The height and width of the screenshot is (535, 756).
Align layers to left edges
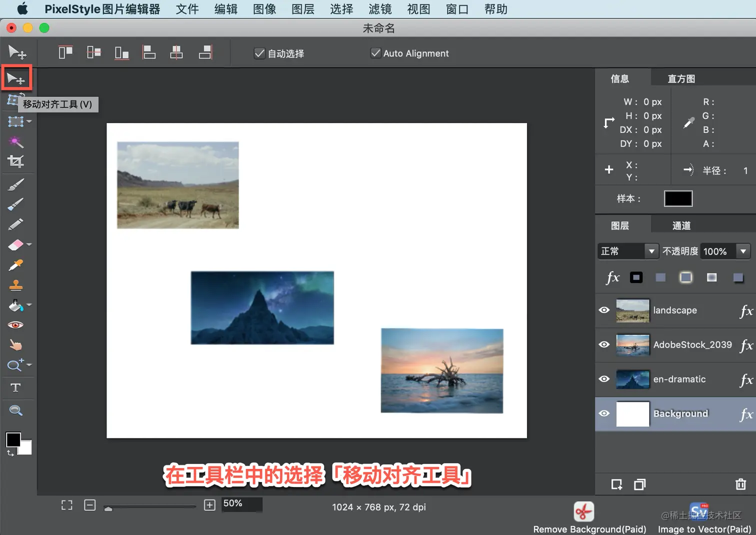149,52
